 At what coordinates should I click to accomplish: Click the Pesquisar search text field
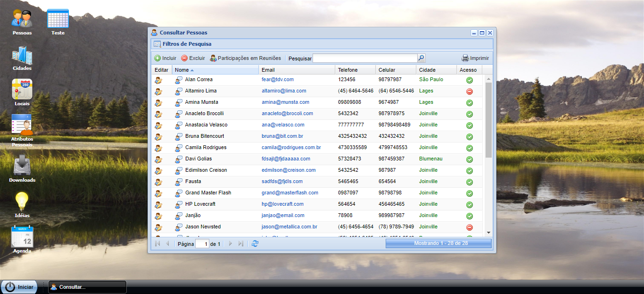point(365,58)
